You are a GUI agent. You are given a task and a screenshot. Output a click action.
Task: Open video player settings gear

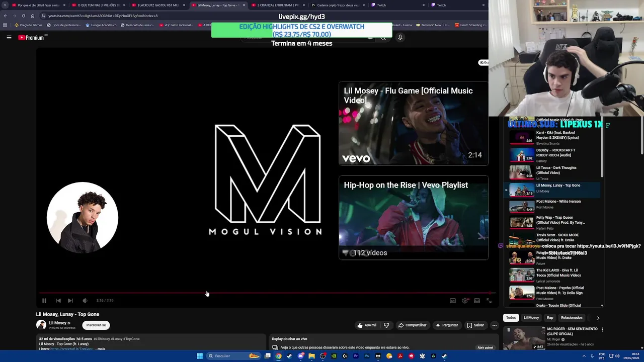465,301
